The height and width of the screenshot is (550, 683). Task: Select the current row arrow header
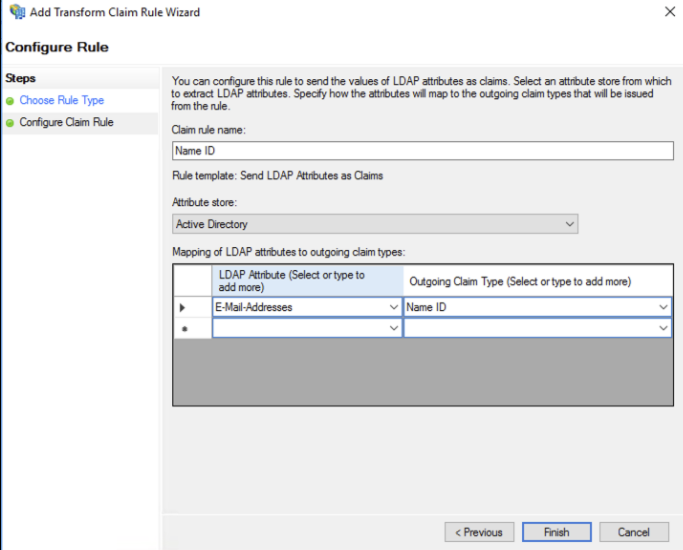[x=193, y=307]
